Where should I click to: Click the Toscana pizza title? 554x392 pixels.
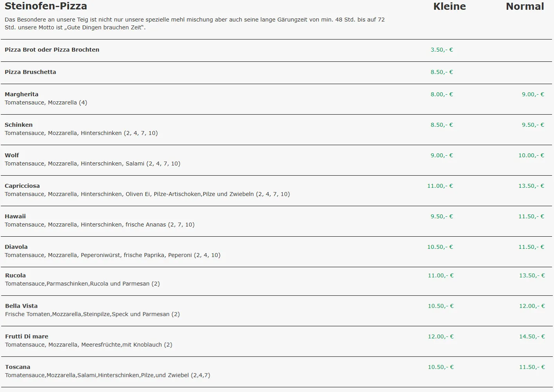pos(18,367)
